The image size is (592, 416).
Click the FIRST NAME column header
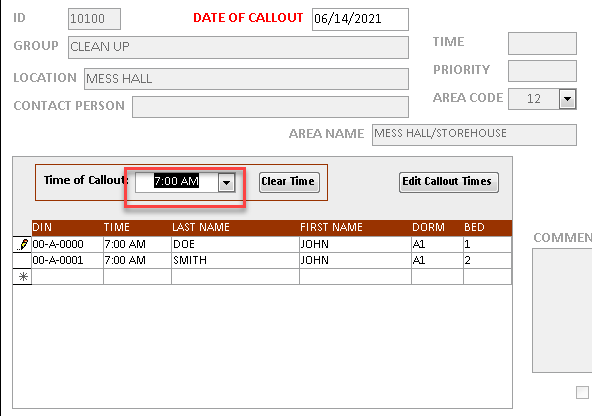tap(331, 227)
